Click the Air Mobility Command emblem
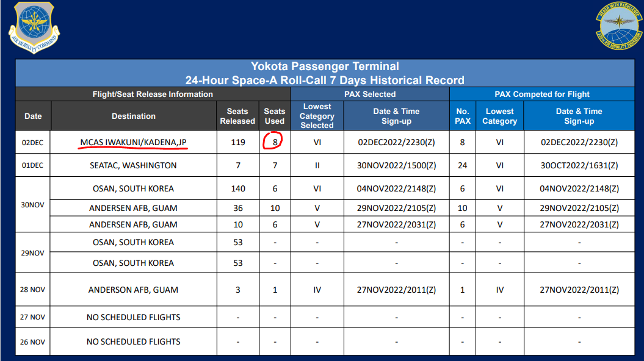This screenshot has width=644, height=361. tap(34, 27)
